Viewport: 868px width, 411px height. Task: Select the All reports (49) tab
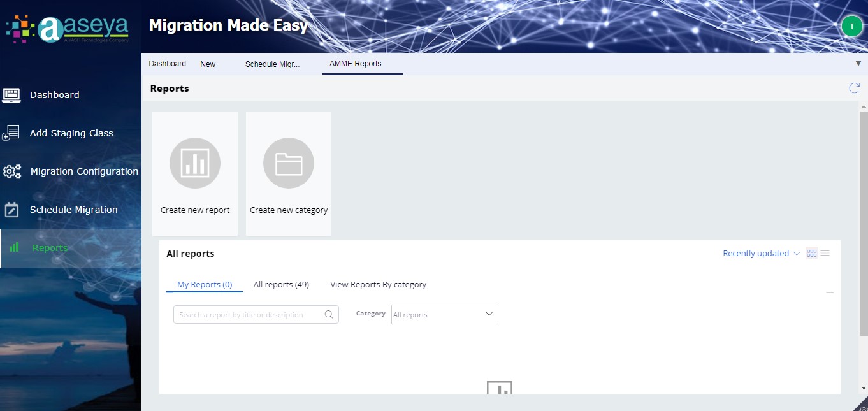tap(281, 285)
